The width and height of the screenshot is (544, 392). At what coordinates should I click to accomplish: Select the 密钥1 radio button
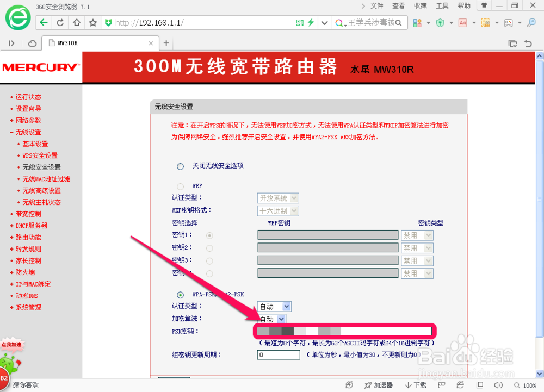tap(209, 235)
